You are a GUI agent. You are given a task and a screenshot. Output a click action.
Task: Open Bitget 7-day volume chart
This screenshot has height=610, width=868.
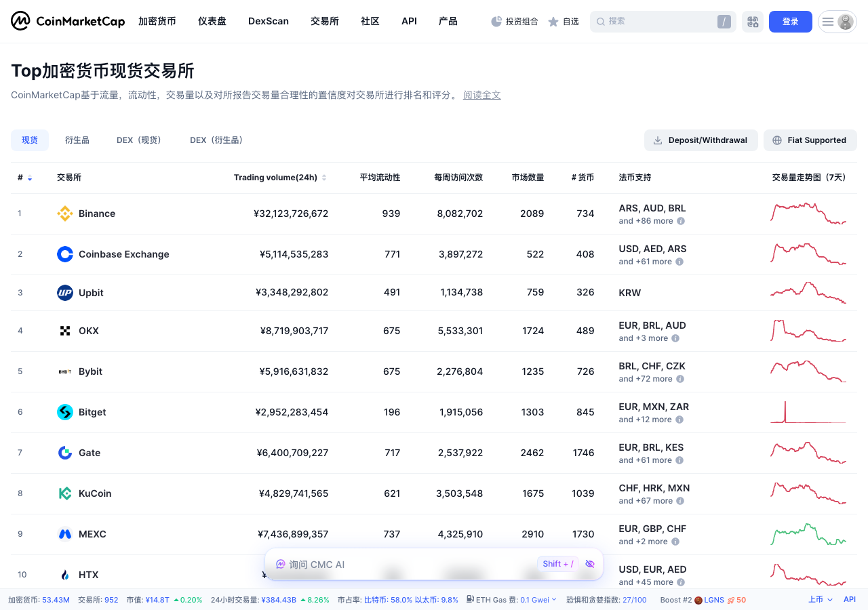click(x=808, y=412)
